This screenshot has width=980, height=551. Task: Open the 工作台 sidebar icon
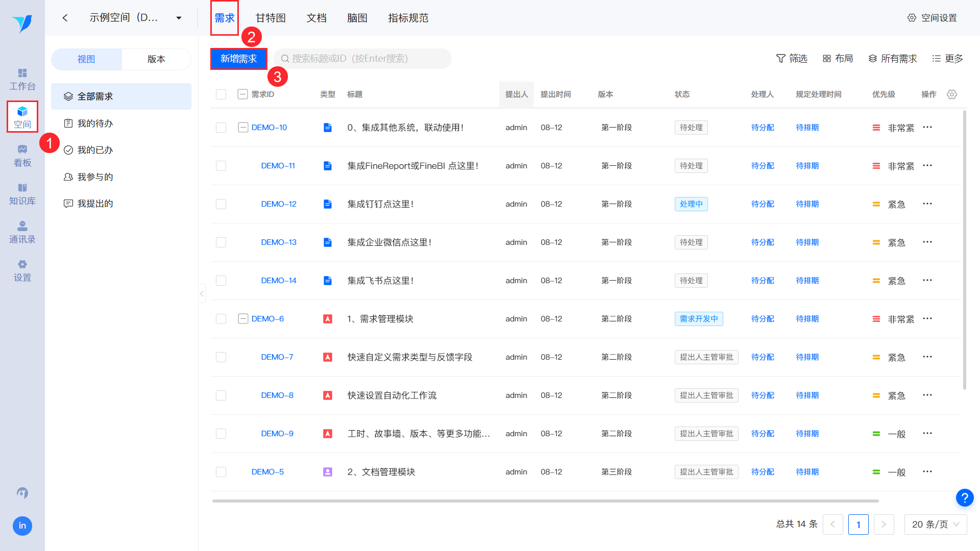22,79
